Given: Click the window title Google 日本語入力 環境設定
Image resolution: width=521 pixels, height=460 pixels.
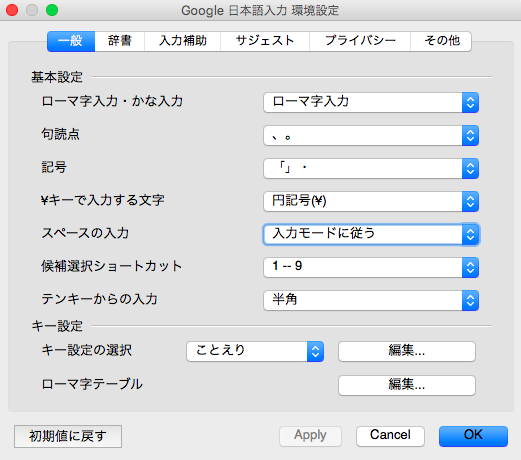Looking at the screenshot, I should [260, 11].
